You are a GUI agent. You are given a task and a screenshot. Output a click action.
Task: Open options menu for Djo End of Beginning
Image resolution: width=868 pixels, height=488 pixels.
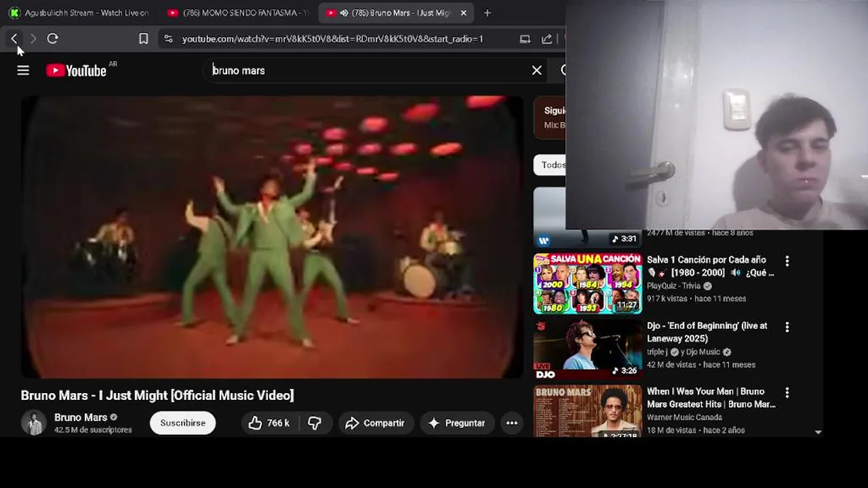(787, 327)
